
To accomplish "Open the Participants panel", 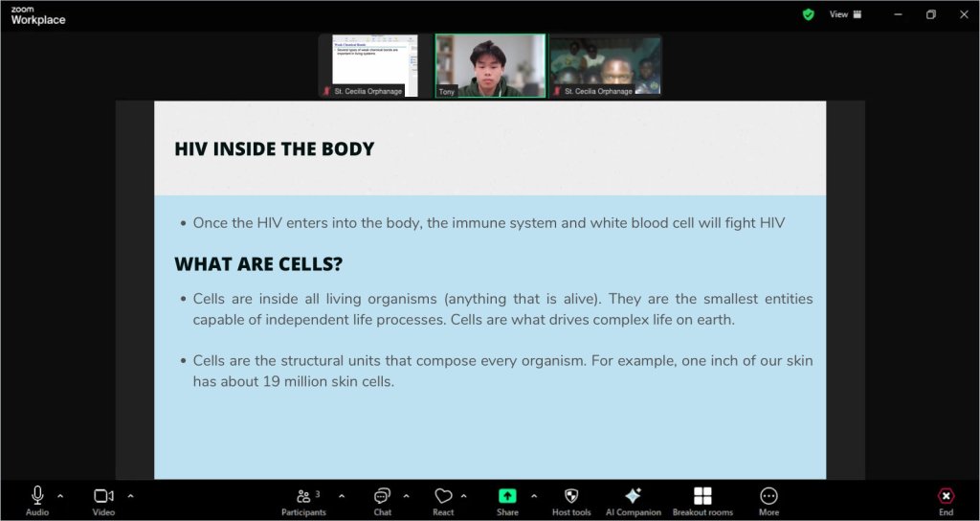I will point(303,502).
